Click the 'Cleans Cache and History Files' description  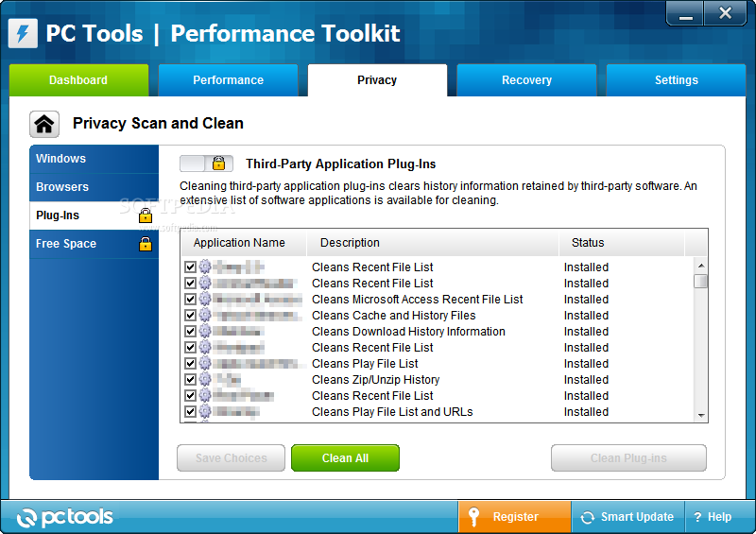tap(393, 315)
